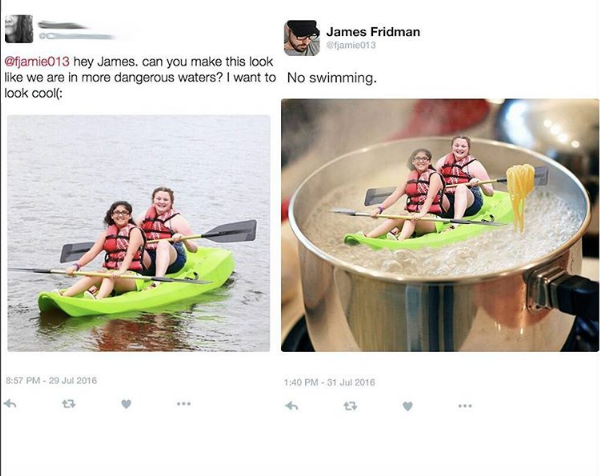Click the 1:40 PM - 31 Jul 2016 timestamp

click(x=329, y=382)
